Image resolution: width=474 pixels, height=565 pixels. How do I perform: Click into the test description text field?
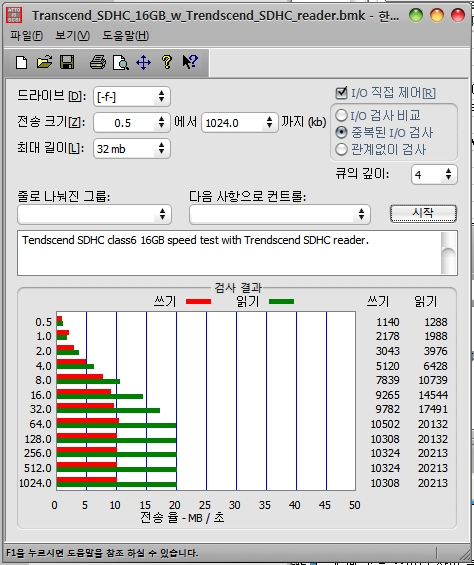click(x=229, y=253)
